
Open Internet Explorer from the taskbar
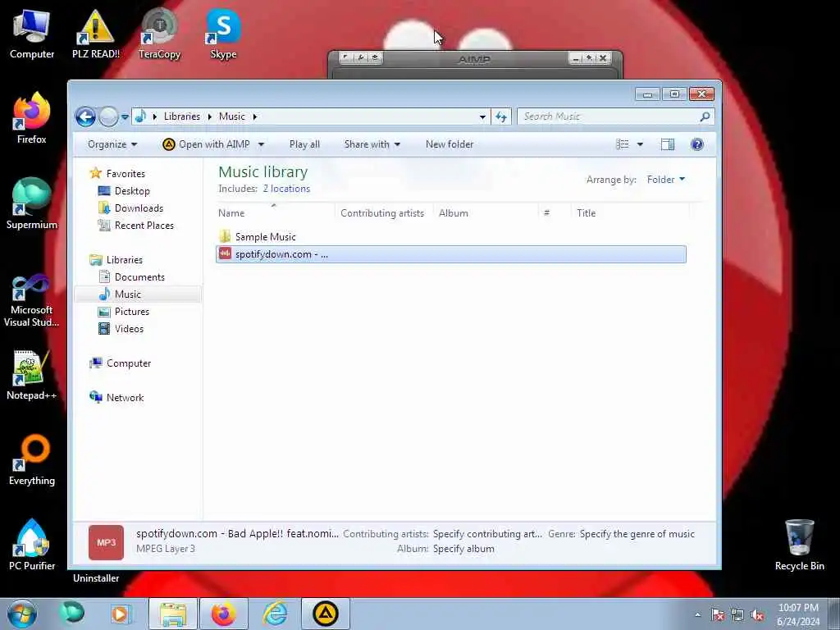pyautogui.click(x=275, y=614)
